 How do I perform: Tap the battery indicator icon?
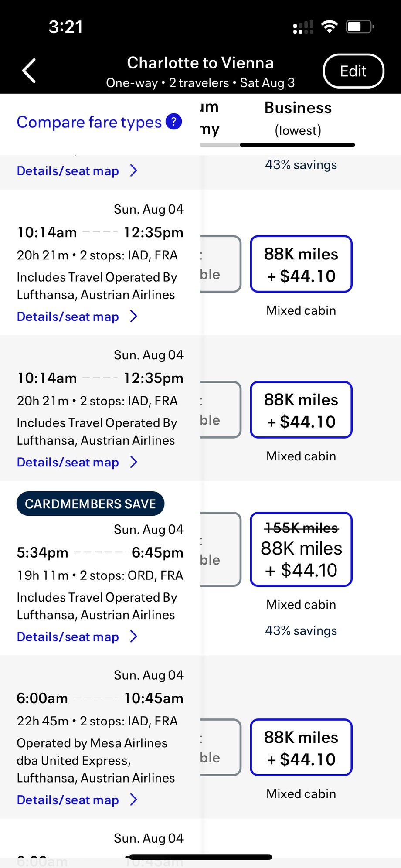click(359, 27)
